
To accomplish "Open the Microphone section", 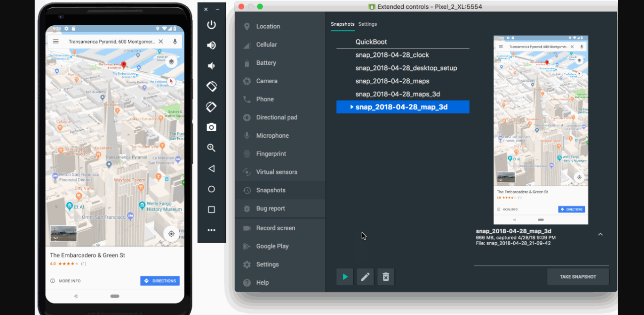I will click(280, 136).
